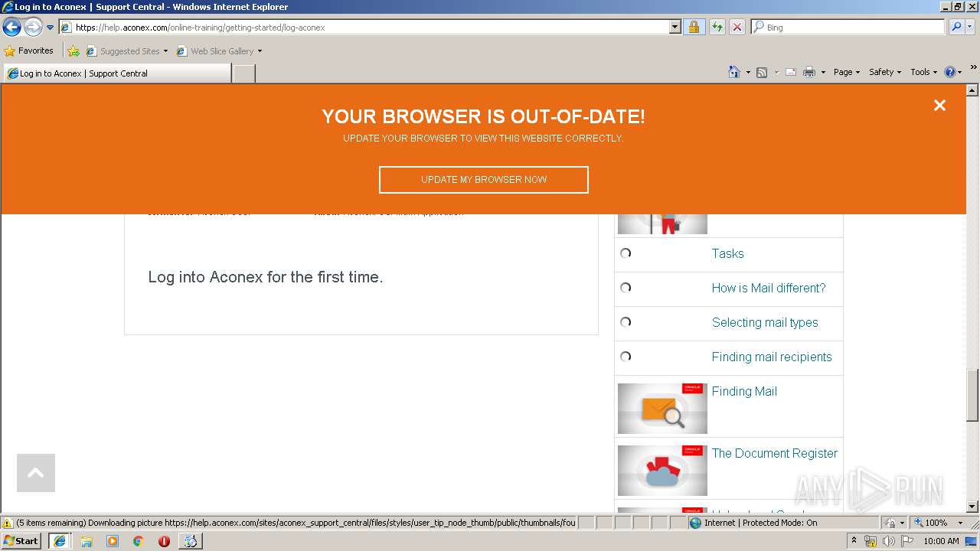
Task: Select the Log in to Aconex tab
Action: click(x=116, y=73)
